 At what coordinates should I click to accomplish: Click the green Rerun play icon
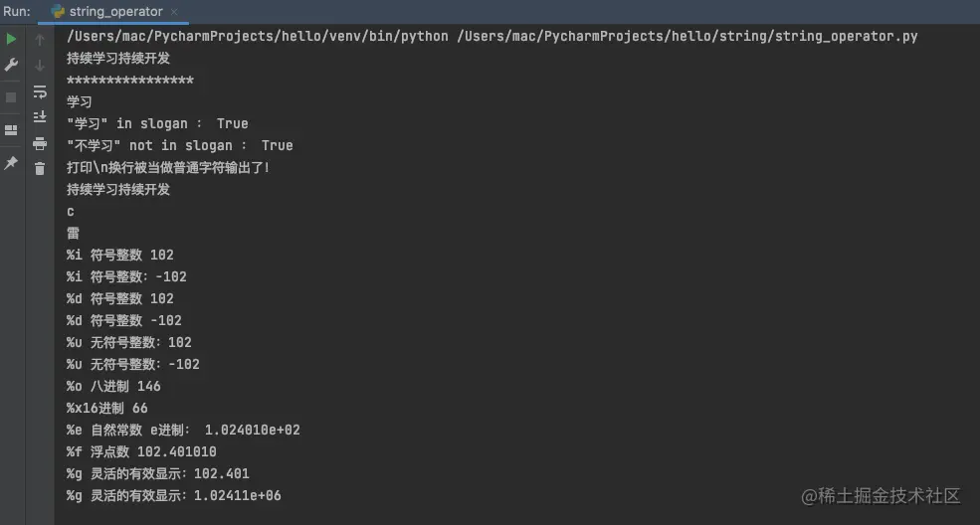pos(11,39)
